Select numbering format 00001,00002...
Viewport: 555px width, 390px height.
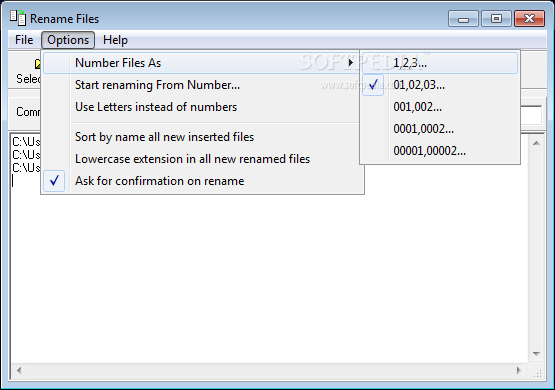tap(440, 151)
